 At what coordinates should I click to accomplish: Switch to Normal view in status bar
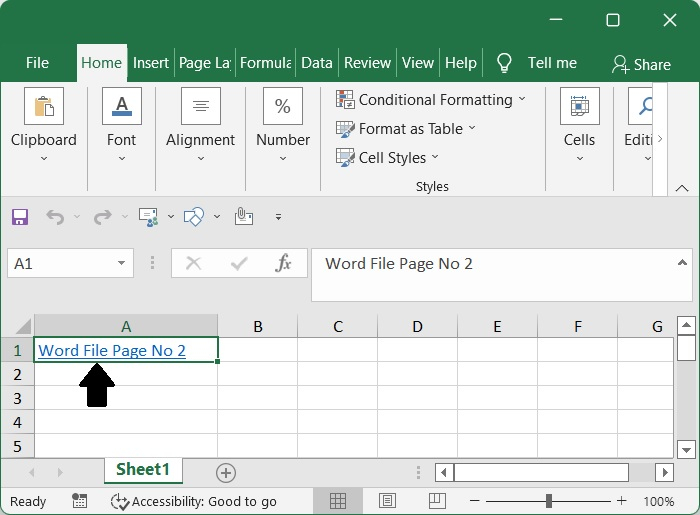tap(338, 501)
